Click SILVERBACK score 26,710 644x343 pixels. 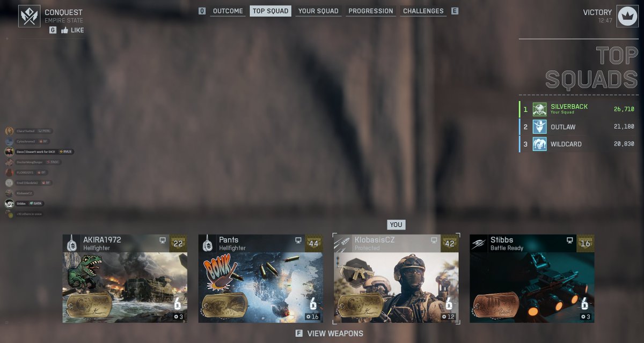[x=624, y=109]
